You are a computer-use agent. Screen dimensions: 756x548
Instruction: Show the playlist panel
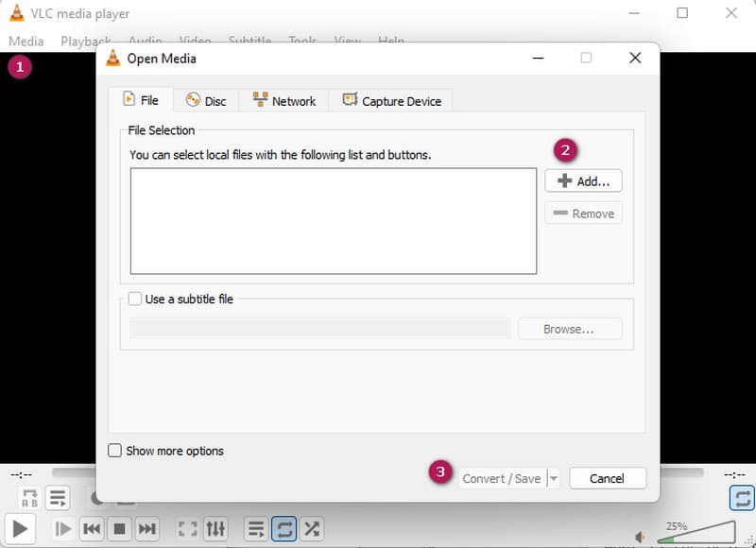pyautogui.click(x=255, y=529)
